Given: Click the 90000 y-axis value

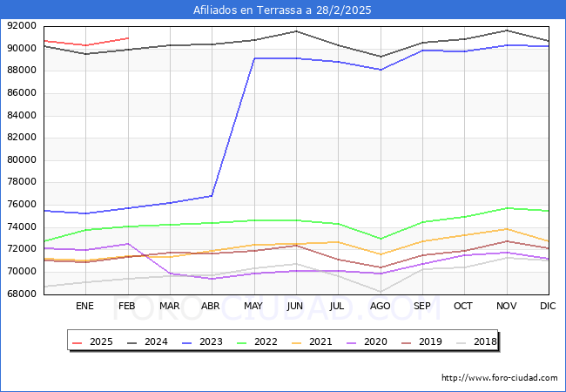Looking at the screenshot, I should [22, 49].
